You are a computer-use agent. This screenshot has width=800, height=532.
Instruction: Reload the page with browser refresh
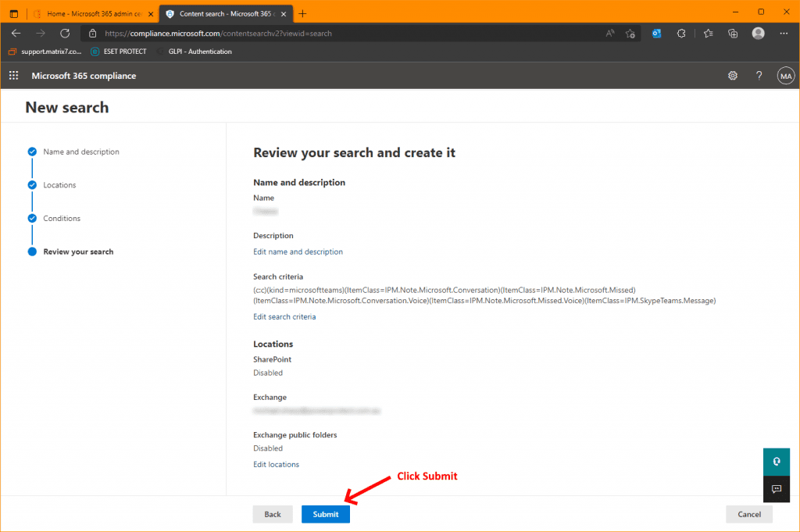click(65, 34)
